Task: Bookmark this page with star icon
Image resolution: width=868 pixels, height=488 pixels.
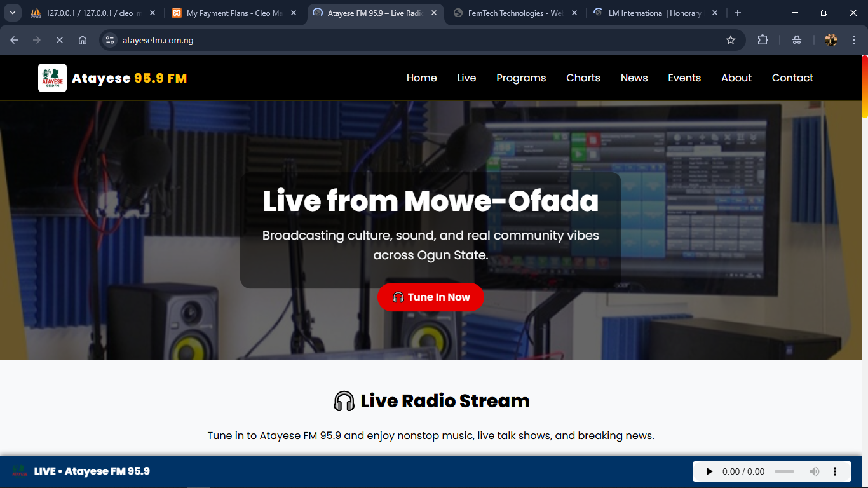Action: tap(731, 40)
